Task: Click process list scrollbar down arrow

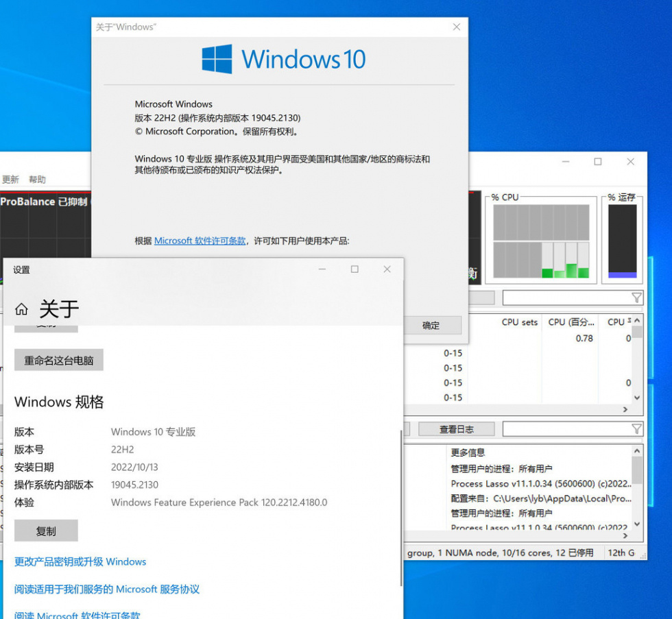Action: (637, 398)
